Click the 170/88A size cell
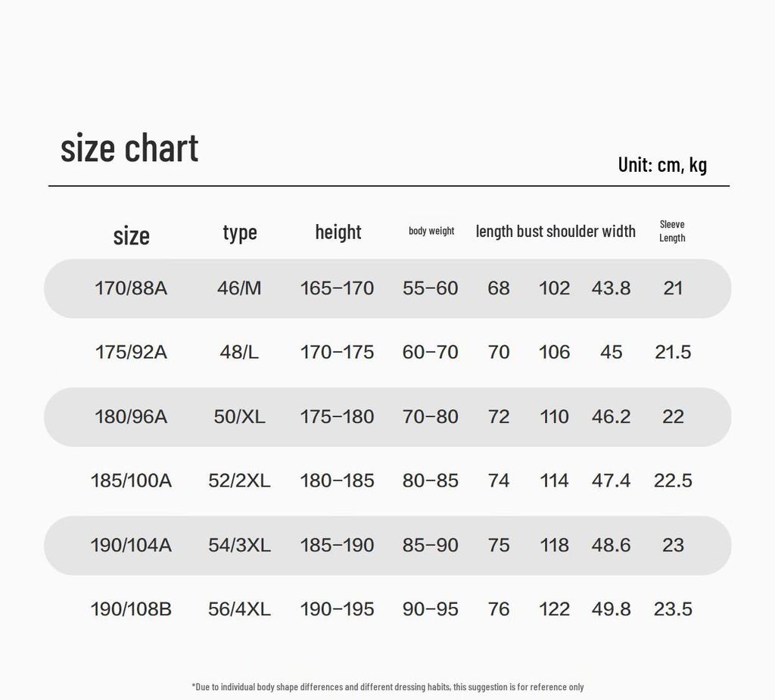The height and width of the screenshot is (700, 775). (x=131, y=288)
